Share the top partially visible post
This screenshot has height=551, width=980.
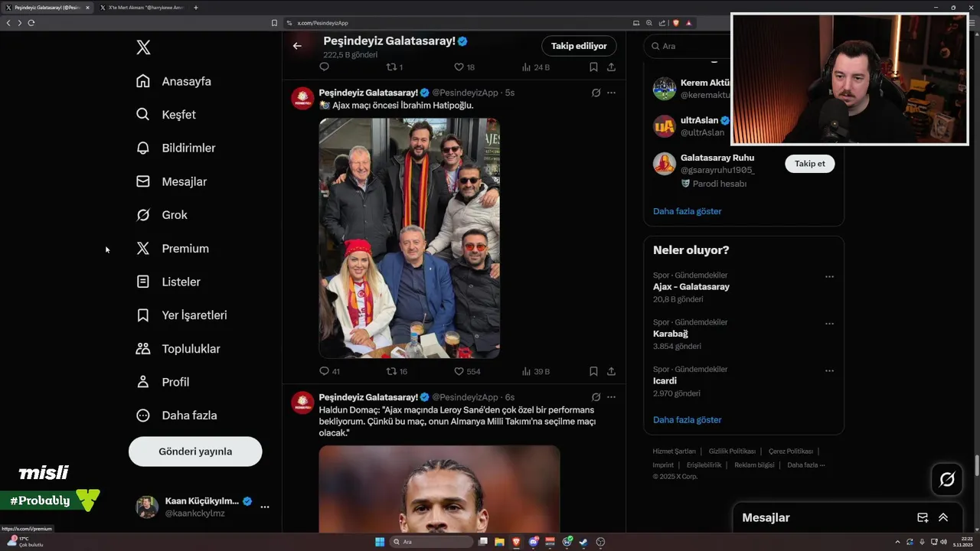611,67
